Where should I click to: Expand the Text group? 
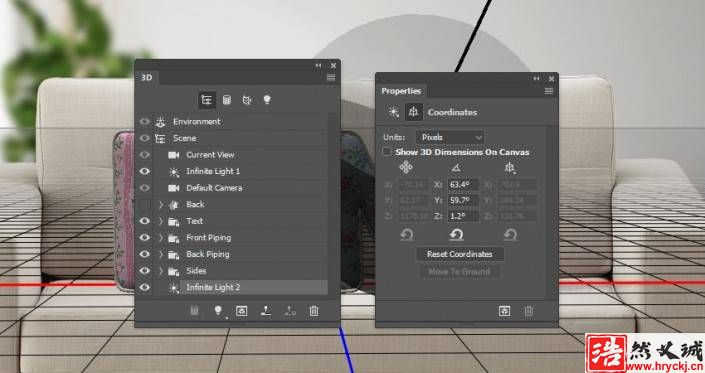pos(161,221)
